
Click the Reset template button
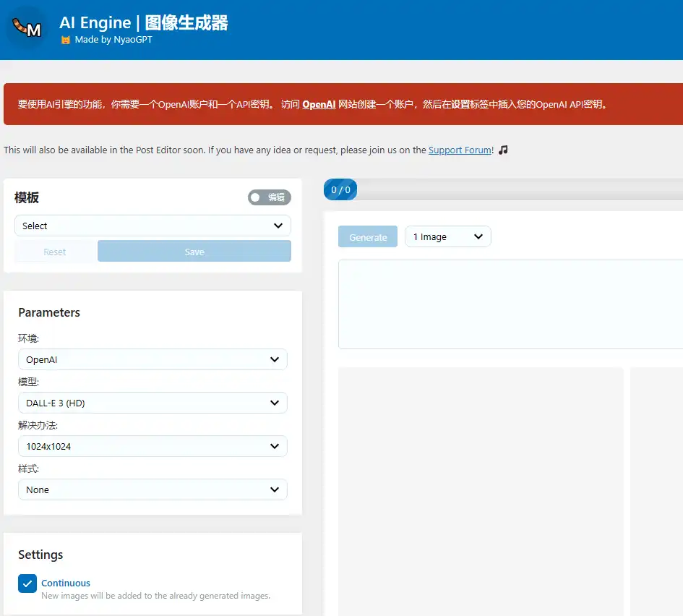[54, 251]
